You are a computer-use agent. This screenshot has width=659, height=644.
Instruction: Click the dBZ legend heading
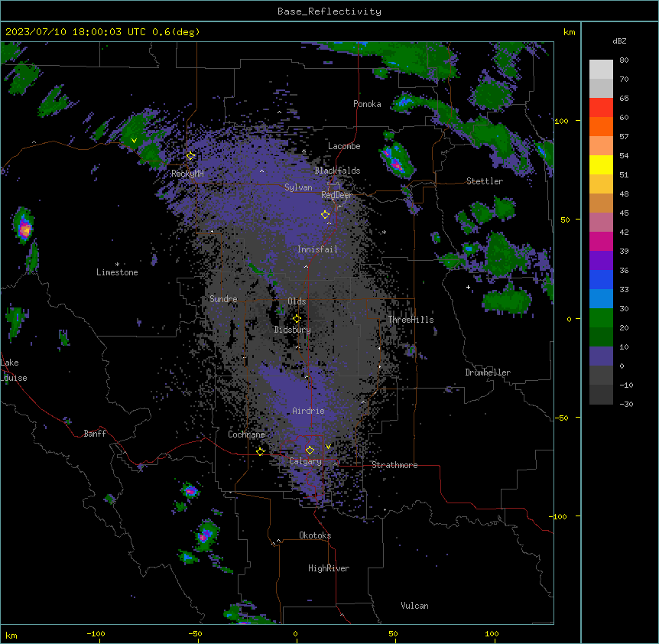(619, 41)
